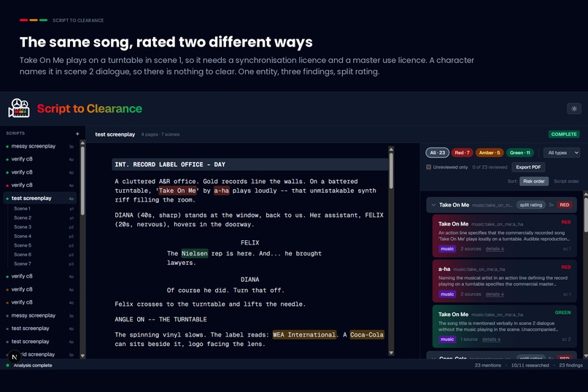Click highlighted 'Coca-Cola' in screenplay
Screen dimensions: 588x392
367,334
